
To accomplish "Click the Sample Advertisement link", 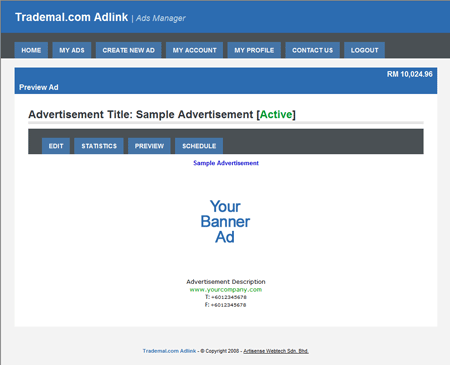I will pos(226,163).
